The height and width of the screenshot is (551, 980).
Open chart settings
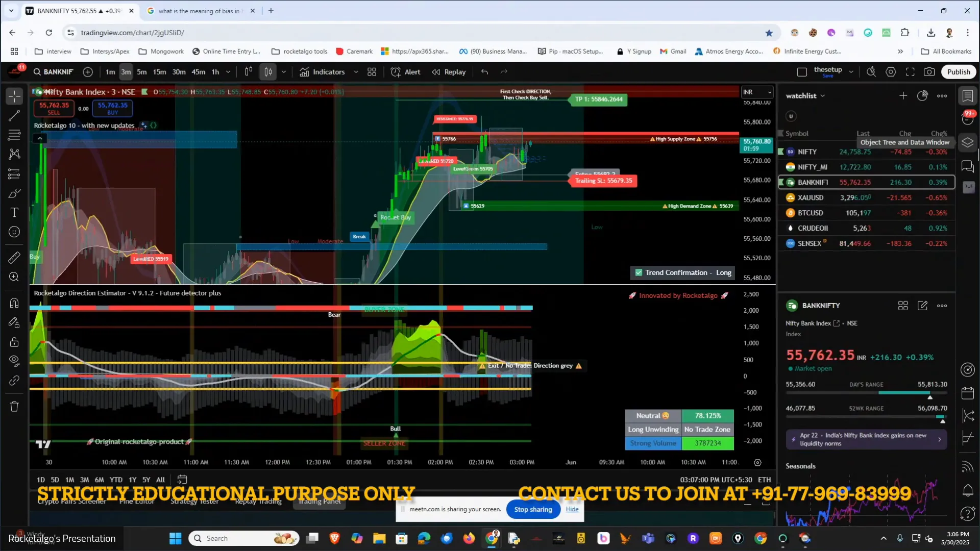[x=891, y=72]
